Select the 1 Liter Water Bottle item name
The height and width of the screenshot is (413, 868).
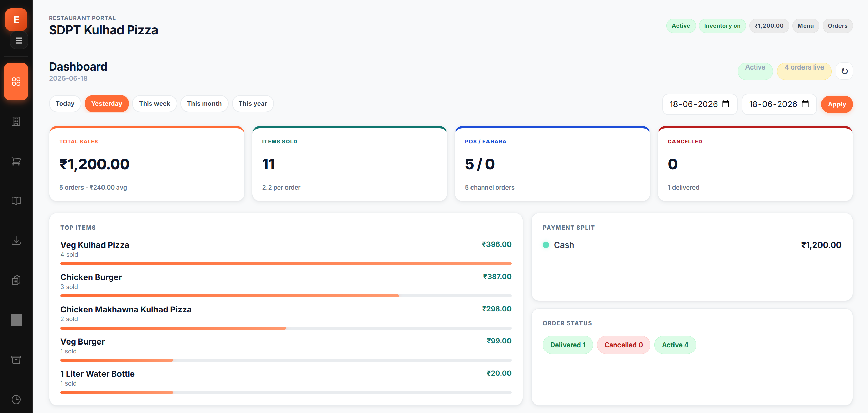(x=97, y=374)
